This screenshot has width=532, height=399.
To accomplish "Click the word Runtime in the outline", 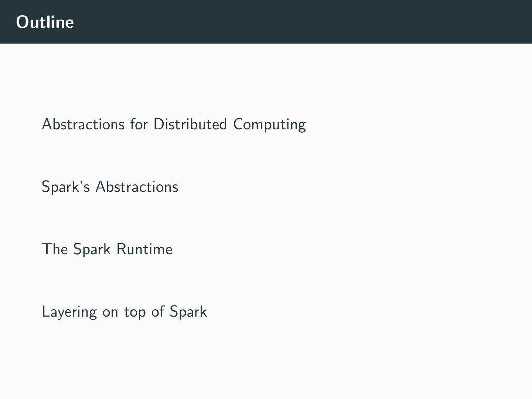I will coord(144,249).
